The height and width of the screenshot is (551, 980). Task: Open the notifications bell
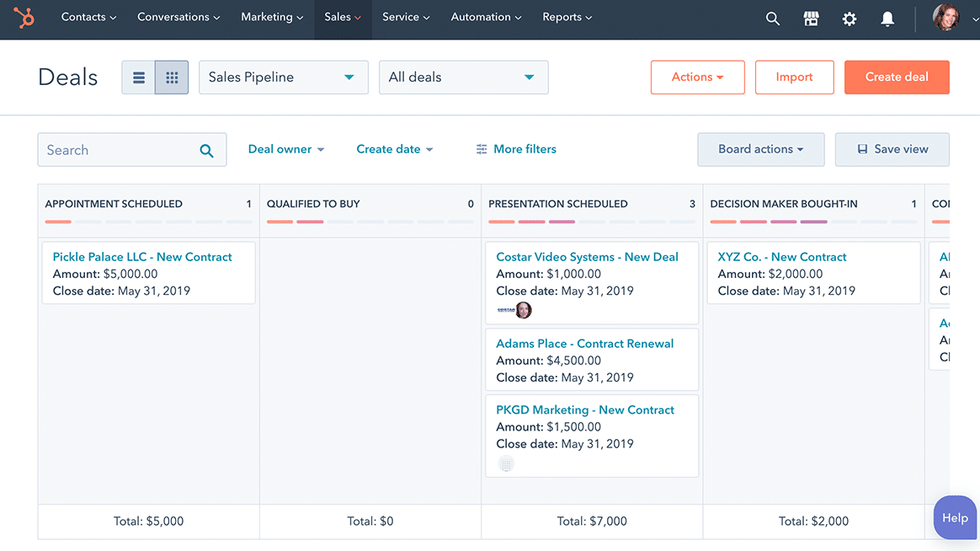[x=887, y=19]
